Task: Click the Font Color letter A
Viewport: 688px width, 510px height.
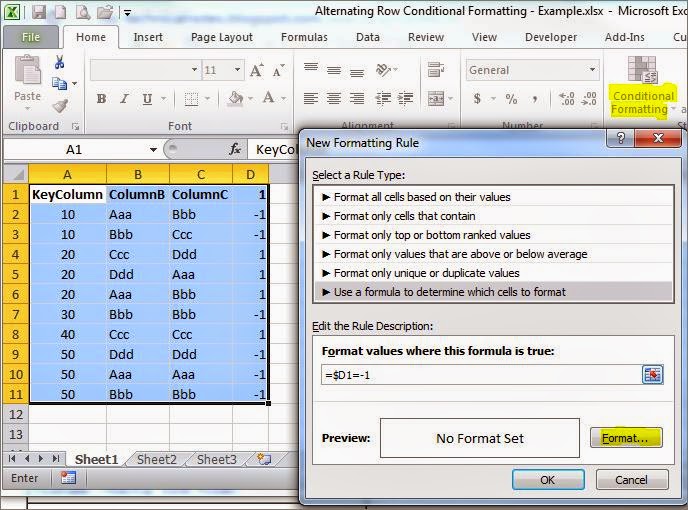Action: click(x=269, y=97)
